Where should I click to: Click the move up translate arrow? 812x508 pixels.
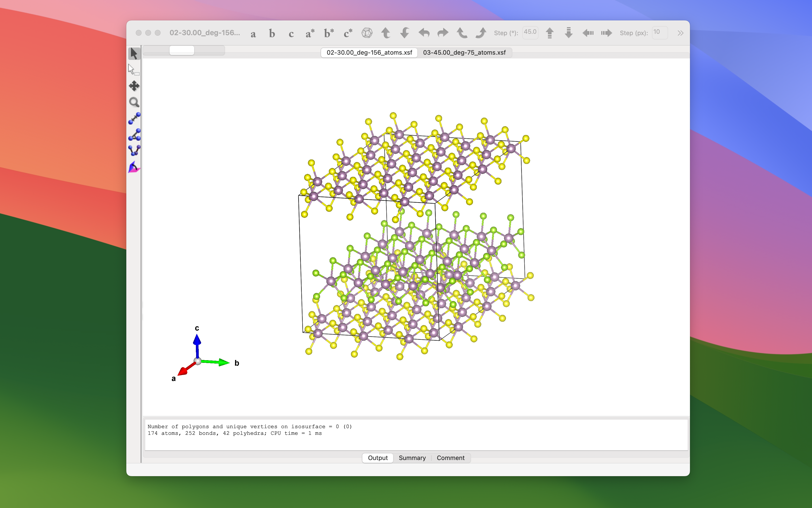[x=549, y=33]
